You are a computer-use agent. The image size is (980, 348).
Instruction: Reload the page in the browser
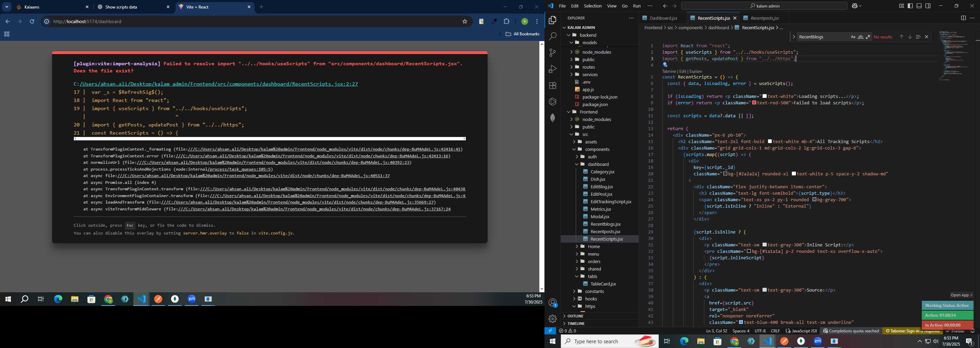[32, 22]
